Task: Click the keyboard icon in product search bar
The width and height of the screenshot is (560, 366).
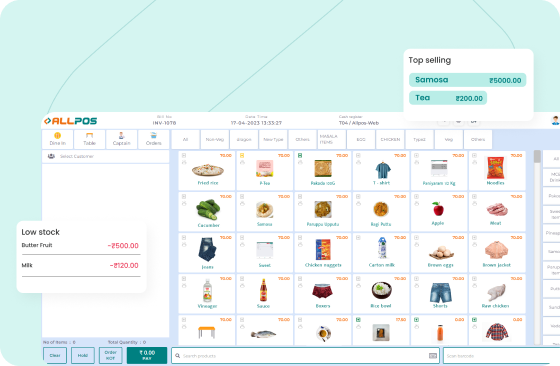Action: [432, 356]
